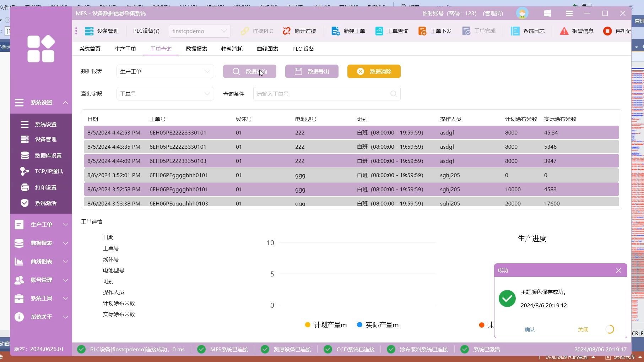Click the app logo in the sidebar
644x362 pixels.
41,49
